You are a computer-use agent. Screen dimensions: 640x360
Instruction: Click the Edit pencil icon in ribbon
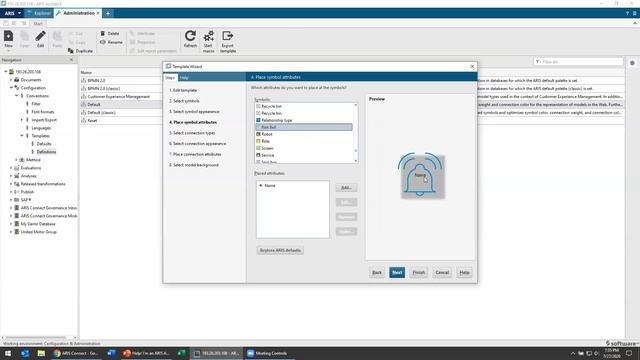click(x=40, y=37)
